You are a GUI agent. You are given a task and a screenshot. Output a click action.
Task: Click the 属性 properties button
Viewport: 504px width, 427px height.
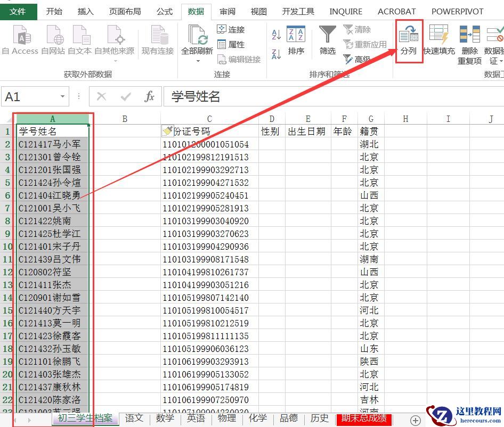pyautogui.click(x=231, y=44)
